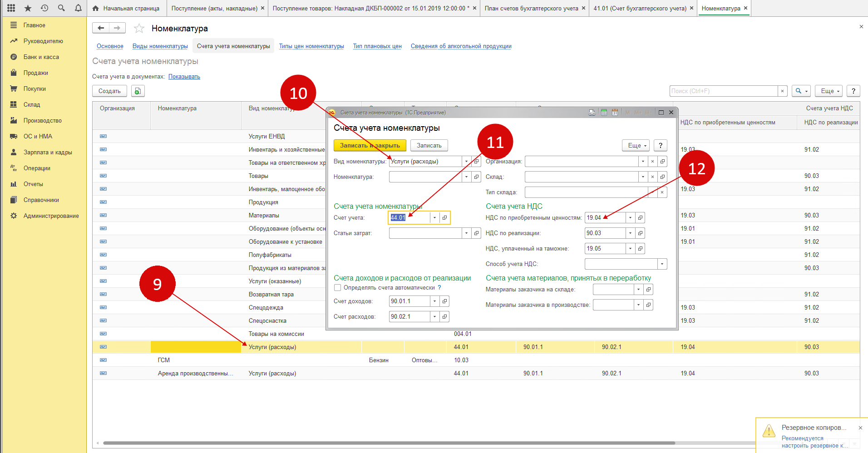The height and width of the screenshot is (453, 868).
Task: Clear the Склад field with its X
Action: (652, 177)
